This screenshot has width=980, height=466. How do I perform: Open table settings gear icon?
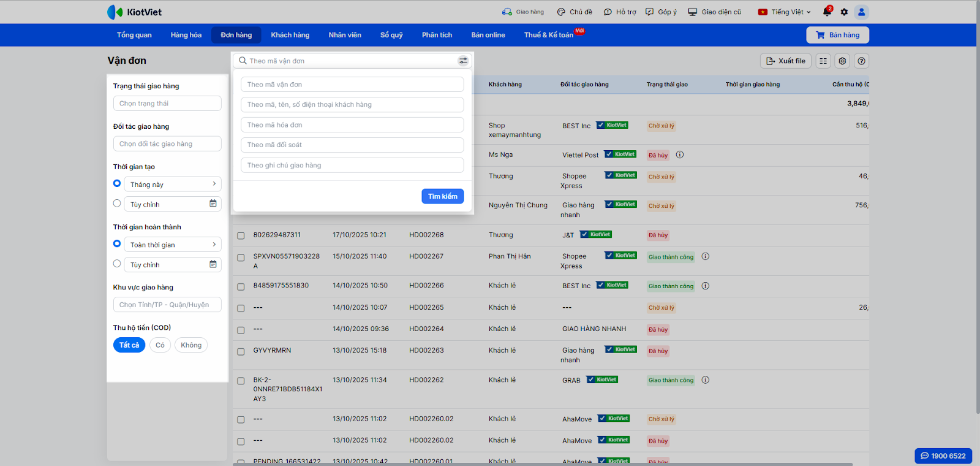[843, 61]
